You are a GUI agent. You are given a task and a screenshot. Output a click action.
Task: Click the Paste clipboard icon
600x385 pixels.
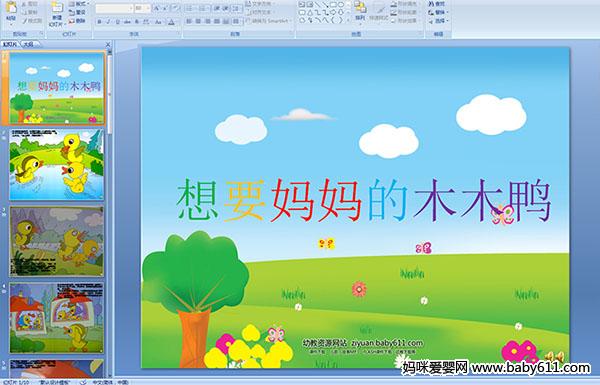pos(11,9)
